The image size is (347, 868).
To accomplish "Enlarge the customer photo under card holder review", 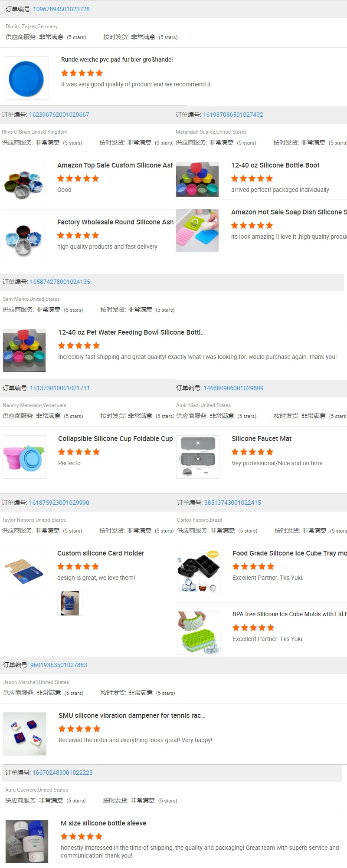I will [x=70, y=603].
